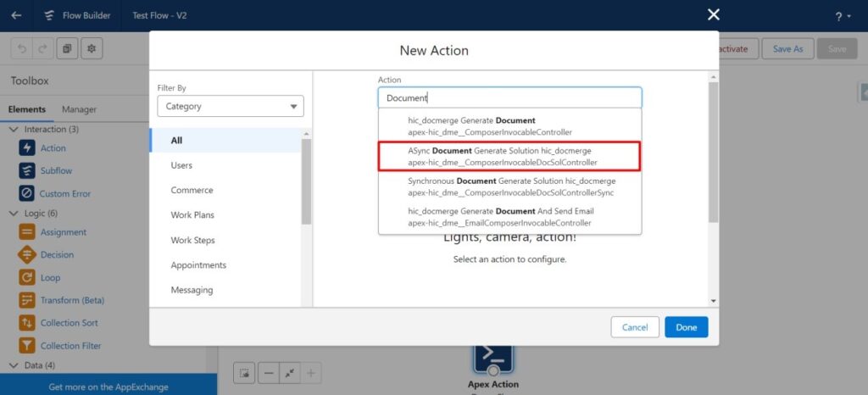The height and width of the screenshot is (395, 868).
Task: Select the Work Plans category
Action: coord(225,215)
